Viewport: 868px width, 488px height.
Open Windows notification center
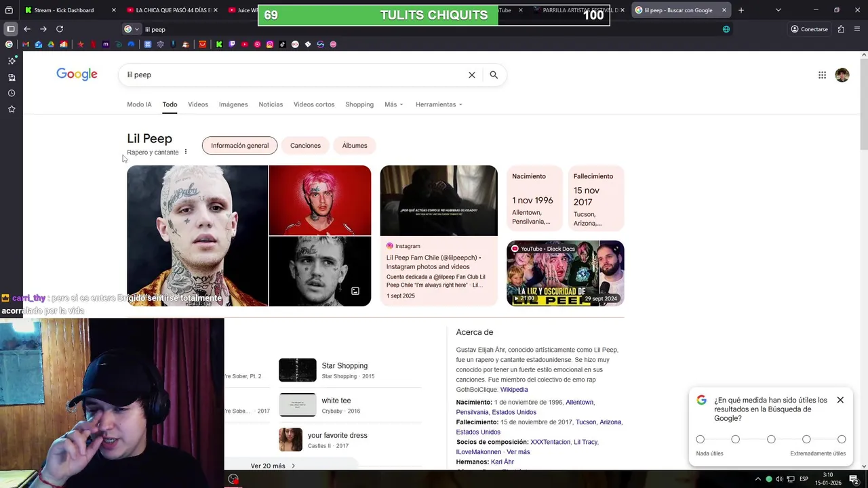pos(853,479)
